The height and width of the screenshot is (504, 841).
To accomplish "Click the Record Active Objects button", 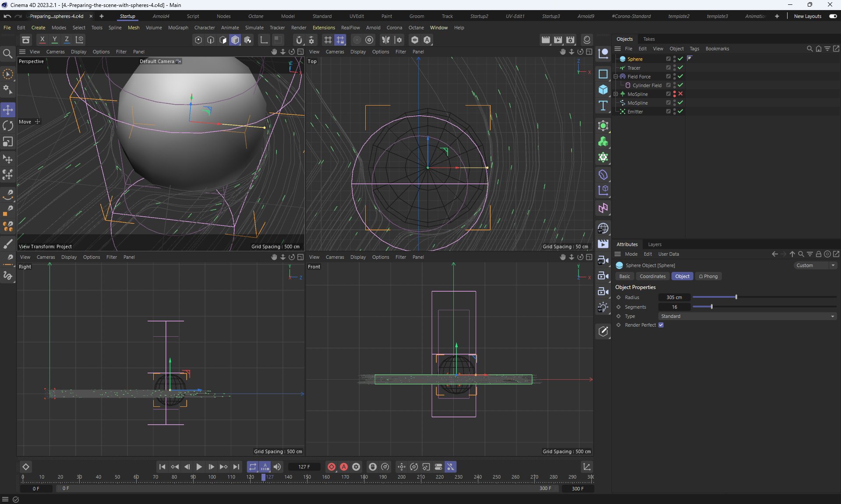I will (x=332, y=467).
